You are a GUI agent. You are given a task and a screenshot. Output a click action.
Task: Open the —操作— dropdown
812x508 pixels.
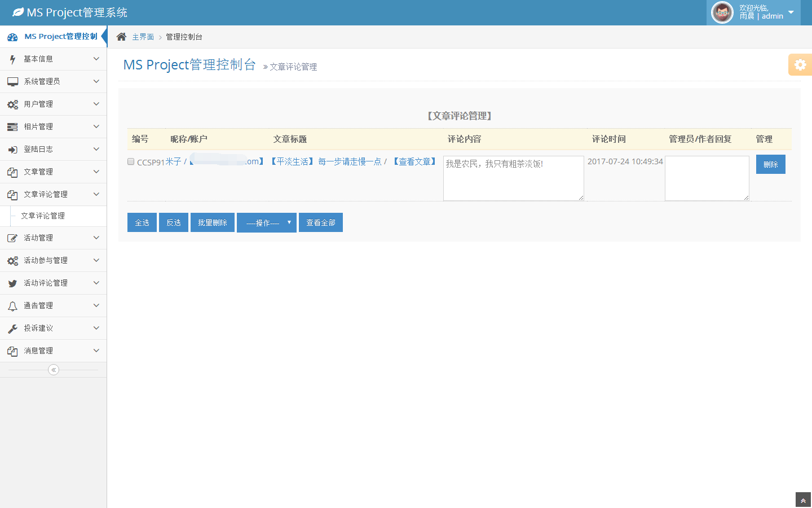tap(266, 222)
